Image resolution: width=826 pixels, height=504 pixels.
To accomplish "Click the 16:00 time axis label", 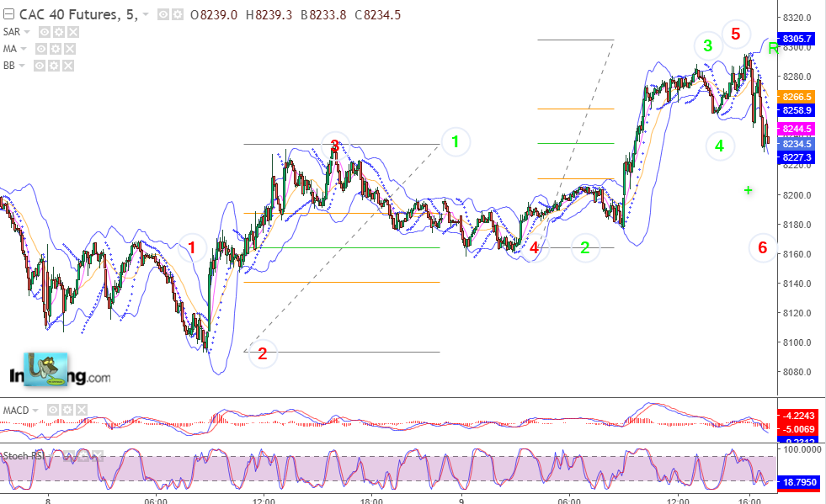I will [x=751, y=501].
